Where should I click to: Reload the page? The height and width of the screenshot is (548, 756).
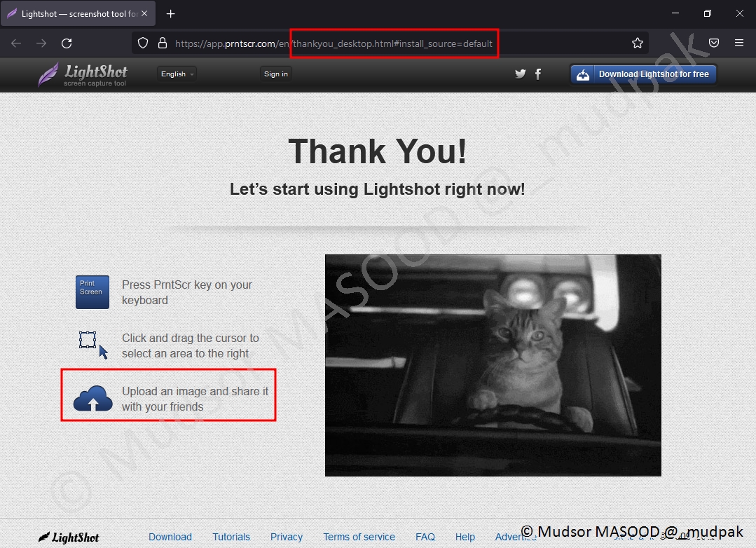click(x=67, y=43)
